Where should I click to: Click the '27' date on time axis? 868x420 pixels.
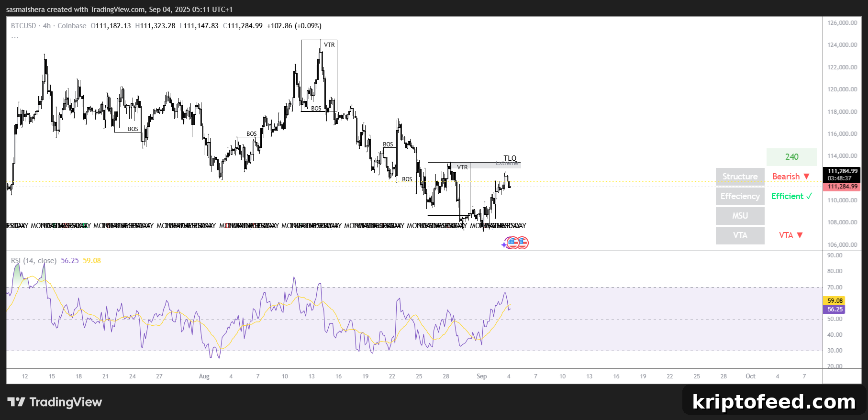(x=159, y=376)
